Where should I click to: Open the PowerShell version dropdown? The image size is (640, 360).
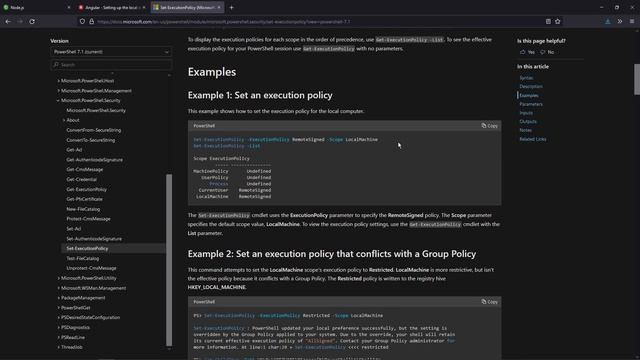tap(111, 52)
